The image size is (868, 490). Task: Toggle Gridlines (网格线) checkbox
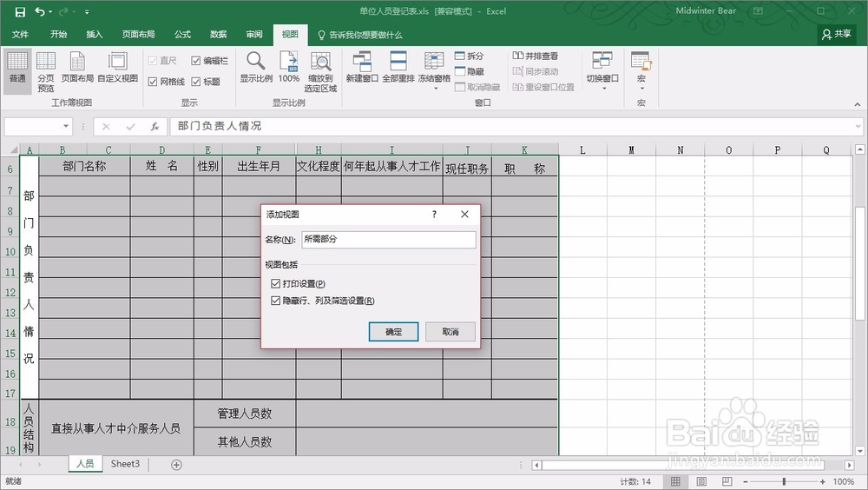coord(153,82)
